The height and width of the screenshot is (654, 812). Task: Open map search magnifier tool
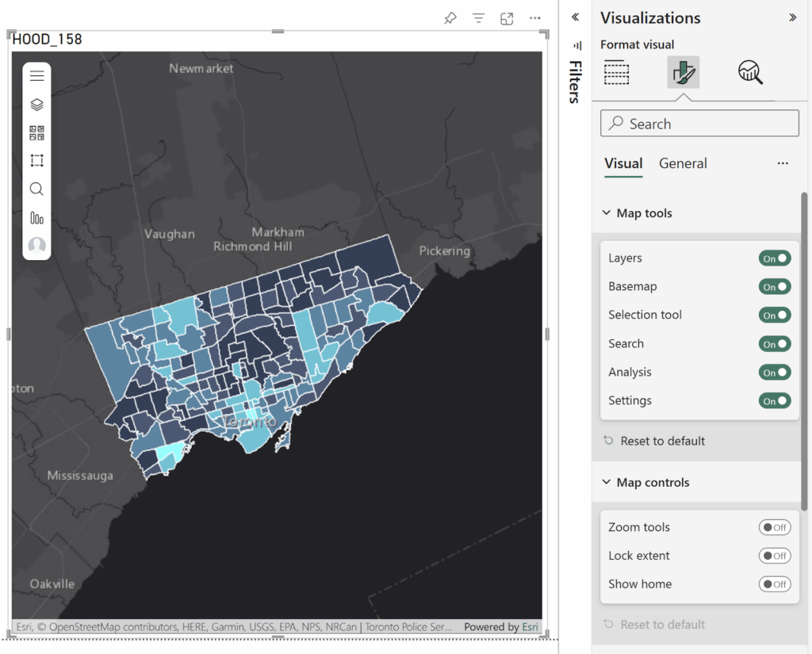[36, 189]
